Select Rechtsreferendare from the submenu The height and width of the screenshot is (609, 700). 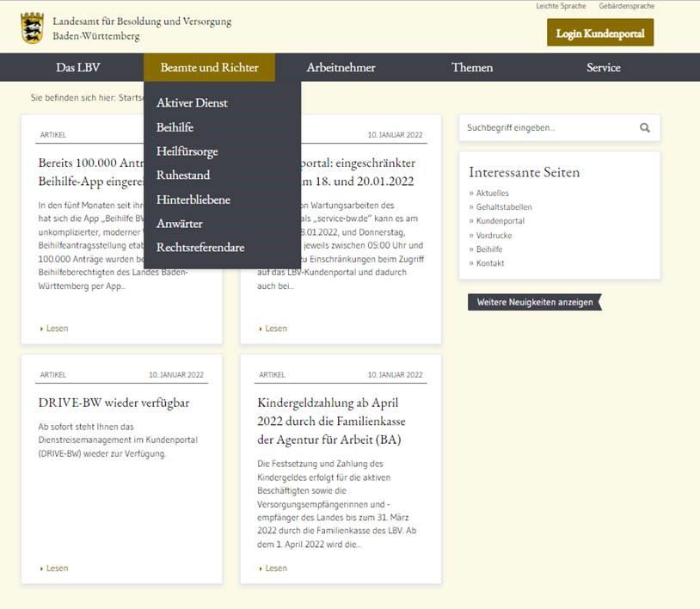200,248
